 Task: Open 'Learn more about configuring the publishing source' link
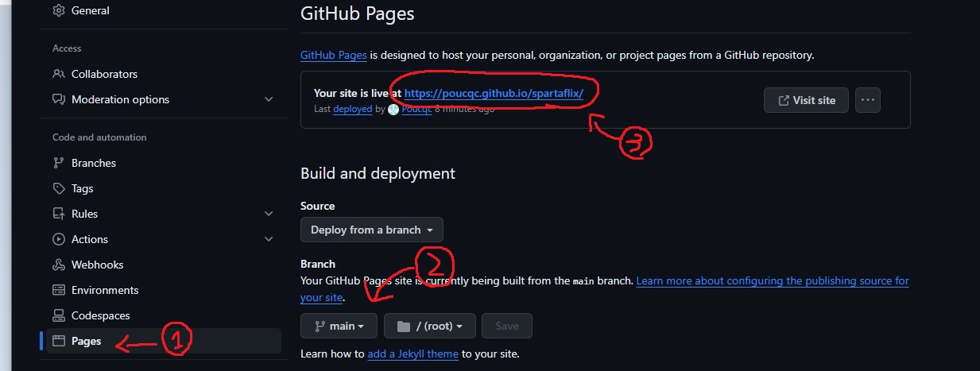pyautogui.click(x=773, y=280)
